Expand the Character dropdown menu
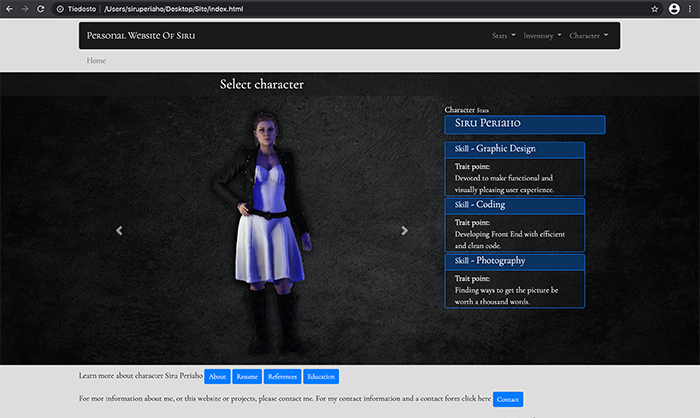The image size is (700, 418). [x=588, y=35]
